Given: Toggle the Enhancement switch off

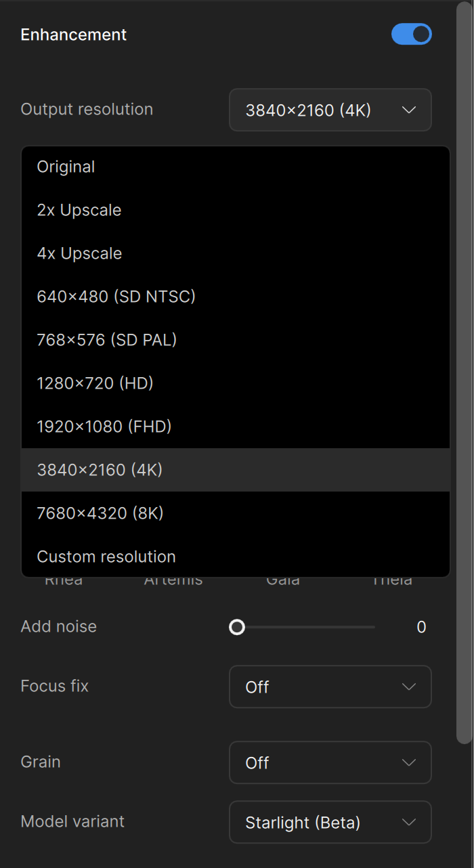Looking at the screenshot, I should (411, 35).
